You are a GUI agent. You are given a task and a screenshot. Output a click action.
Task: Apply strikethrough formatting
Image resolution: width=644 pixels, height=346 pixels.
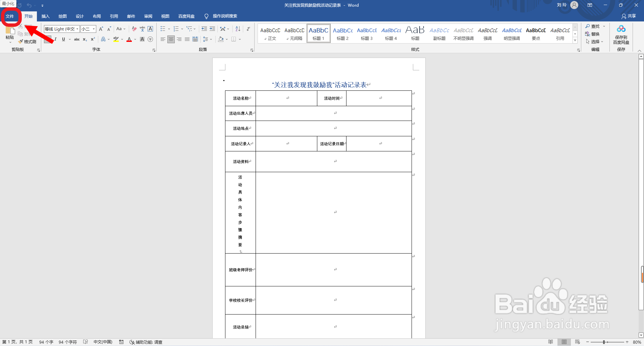coord(77,39)
